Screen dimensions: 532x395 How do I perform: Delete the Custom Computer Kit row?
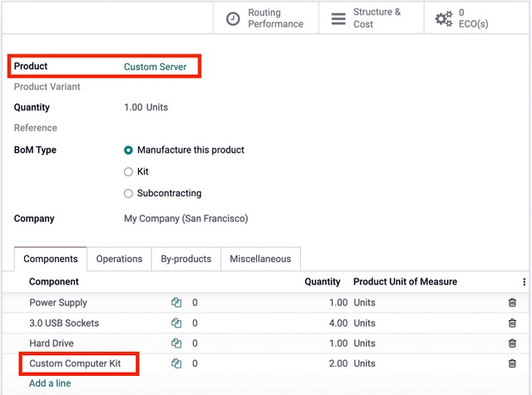click(x=512, y=363)
